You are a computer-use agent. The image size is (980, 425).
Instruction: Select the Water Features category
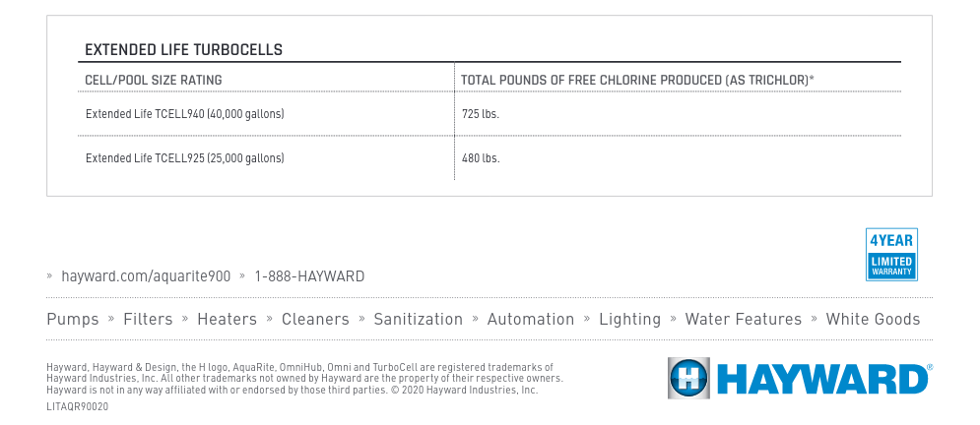pyautogui.click(x=743, y=319)
